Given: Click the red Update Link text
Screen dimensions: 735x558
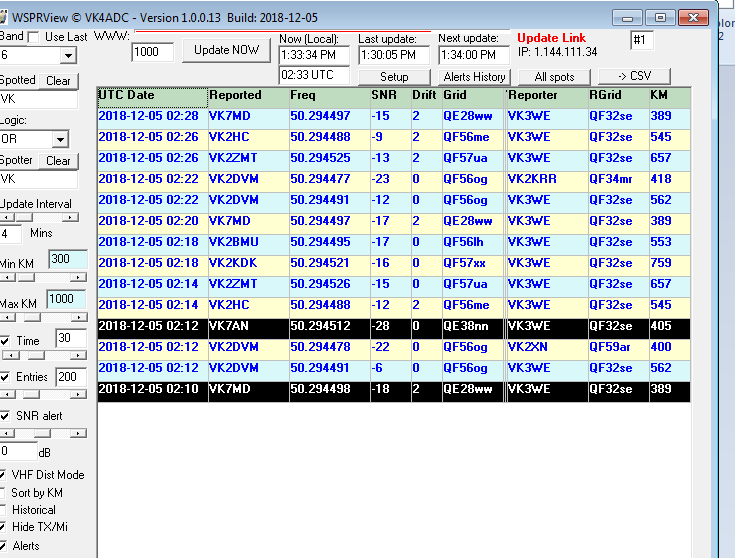Looking at the screenshot, I should click(551, 38).
